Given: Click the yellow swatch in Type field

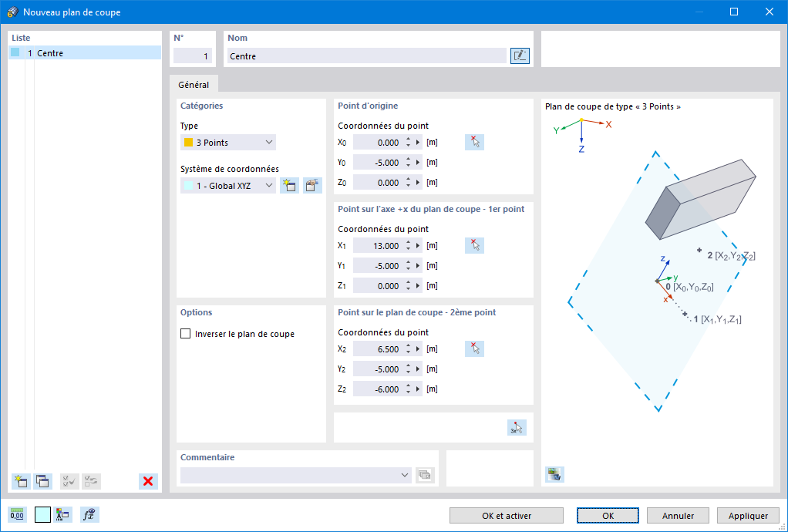Looking at the screenshot, I should [x=188, y=142].
